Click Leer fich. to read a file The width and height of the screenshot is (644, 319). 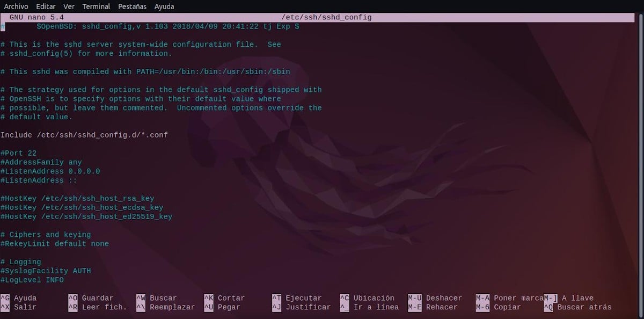tap(102, 307)
